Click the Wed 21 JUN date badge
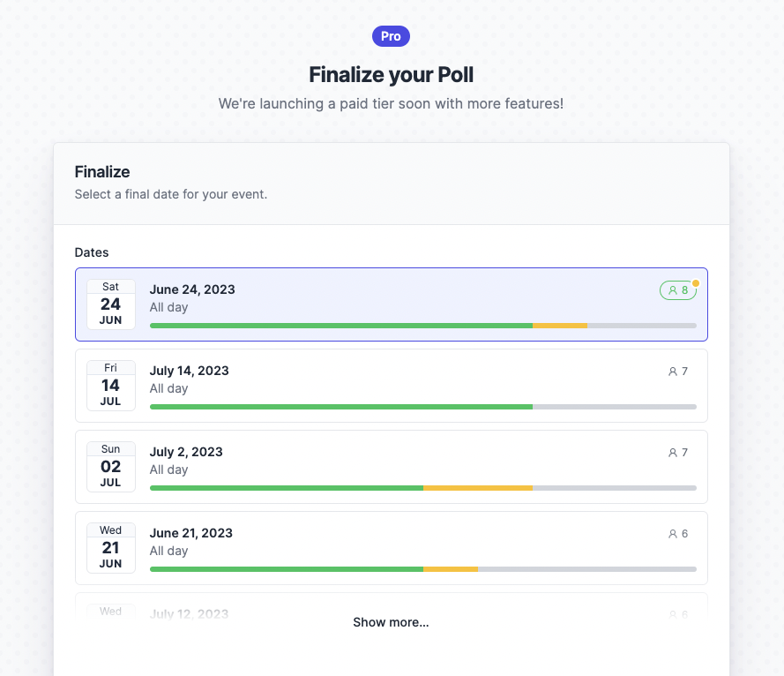Image resolution: width=784 pixels, height=676 pixels. pyautogui.click(x=110, y=547)
